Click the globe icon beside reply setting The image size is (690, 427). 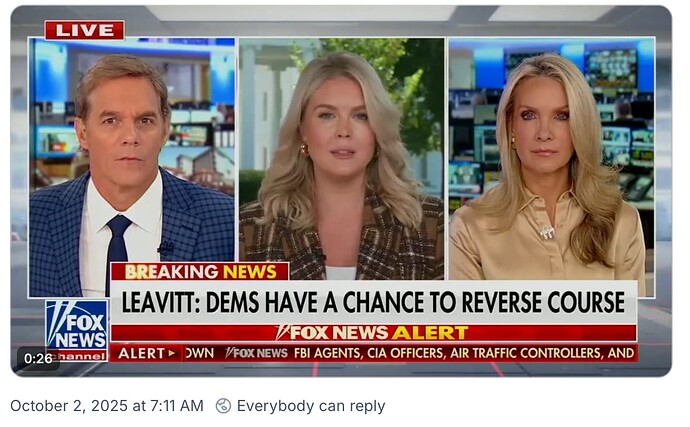click(x=223, y=405)
